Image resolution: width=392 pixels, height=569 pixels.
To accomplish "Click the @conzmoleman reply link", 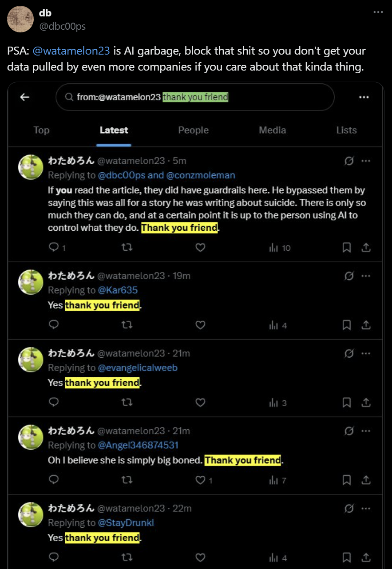I will tap(200, 175).
